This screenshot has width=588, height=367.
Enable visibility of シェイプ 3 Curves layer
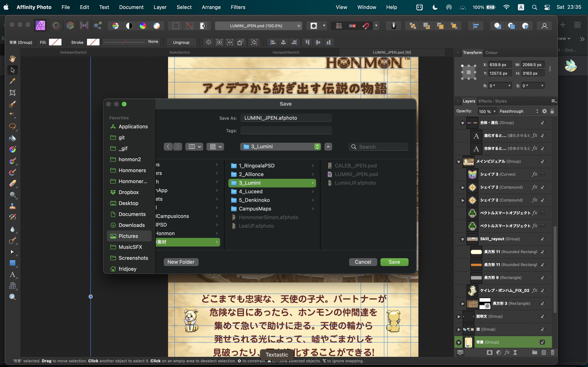coord(542,174)
